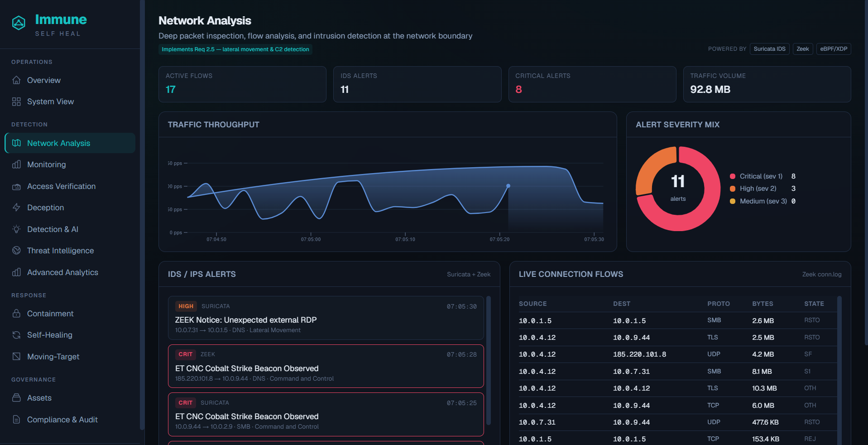Image resolution: width=868 pixels, height=445 pixels.
Task: Navigate to Self-Healing
Action: [70, 335]
